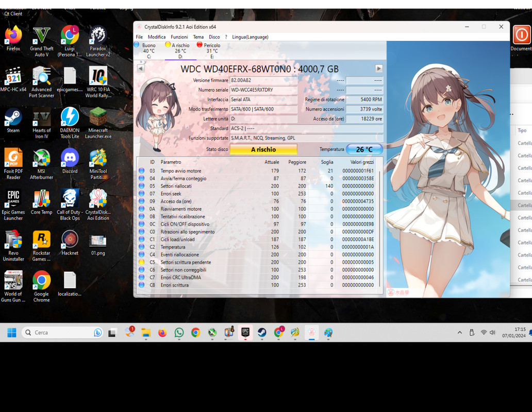Open Grand Theft Auto V desktop shortcut

click(x=41, y=41)
